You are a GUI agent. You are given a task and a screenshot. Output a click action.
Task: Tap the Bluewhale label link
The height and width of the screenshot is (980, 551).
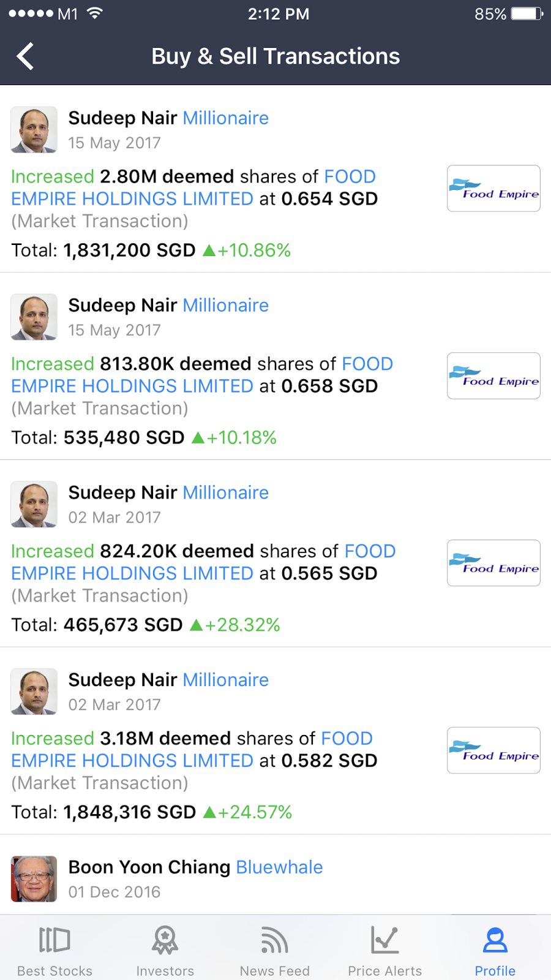point(279,867)
